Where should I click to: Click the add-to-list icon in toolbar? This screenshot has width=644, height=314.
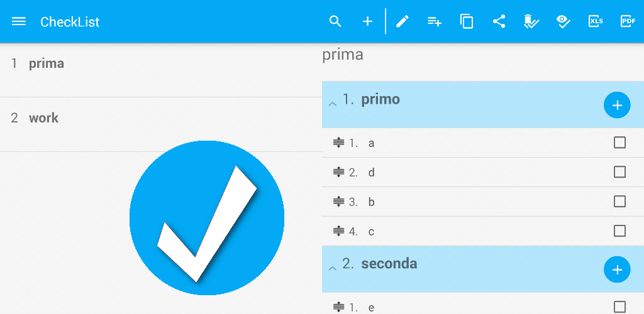coord(435,21)
